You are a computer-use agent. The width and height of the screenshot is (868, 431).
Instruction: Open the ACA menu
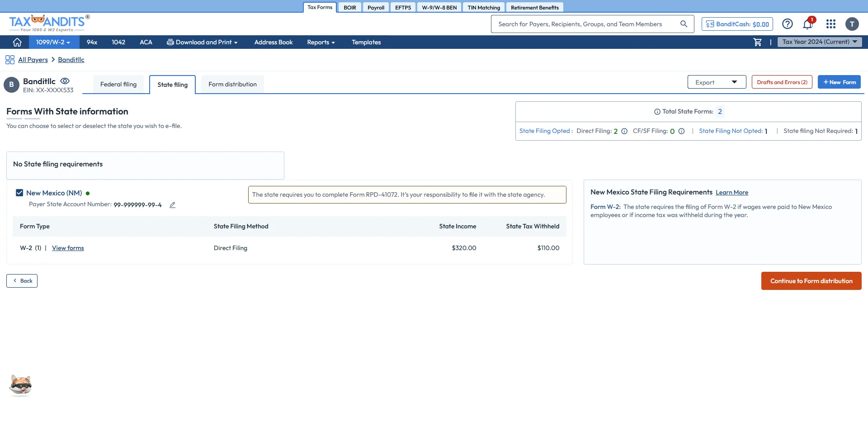click(146, 42)
